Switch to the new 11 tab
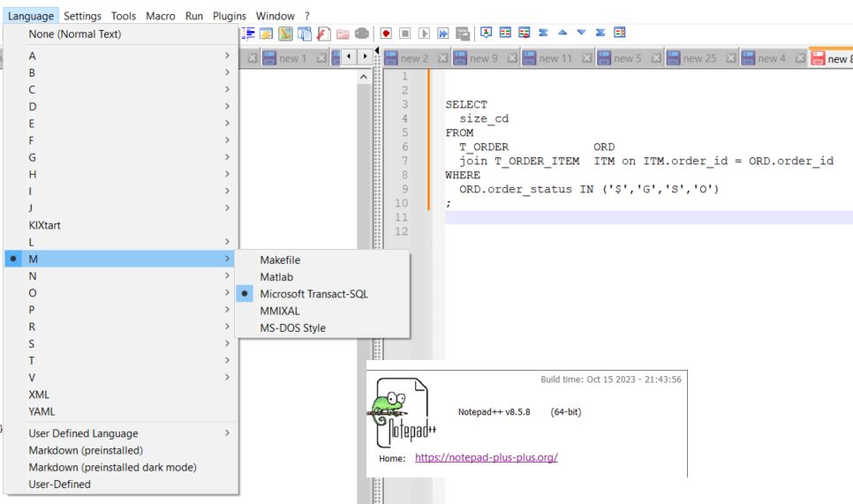Viewport: 853px width, 504px height. click(555, 59)
